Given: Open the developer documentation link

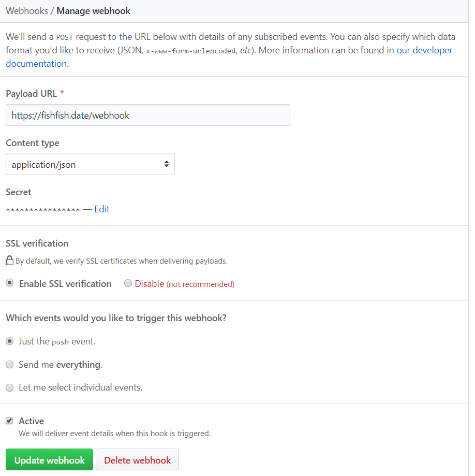Looking at the screenshot, I should (x=424, y=50).
